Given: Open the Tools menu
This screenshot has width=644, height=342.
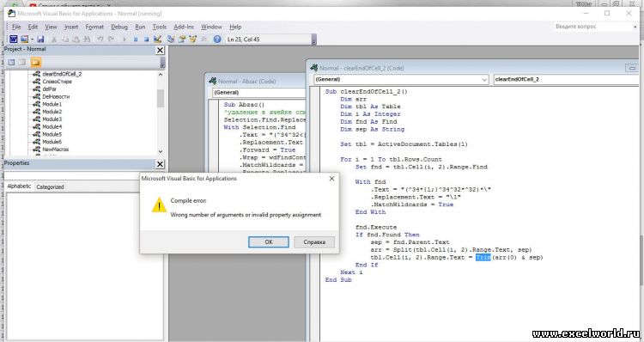Looking at the screenshot, I should [160, 27].
